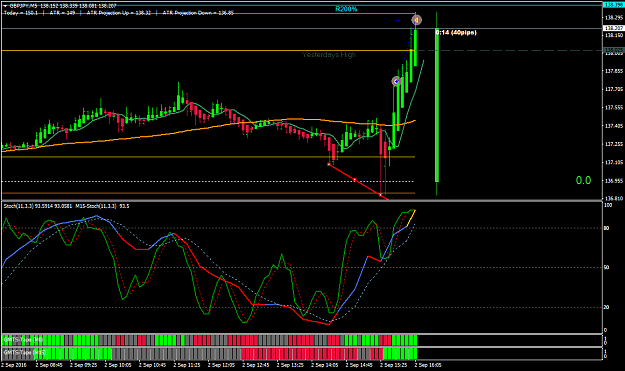Click the 2 Sep 14:05 time axis label
Viewport: 625px width, 371px height.
pos(324,365)
